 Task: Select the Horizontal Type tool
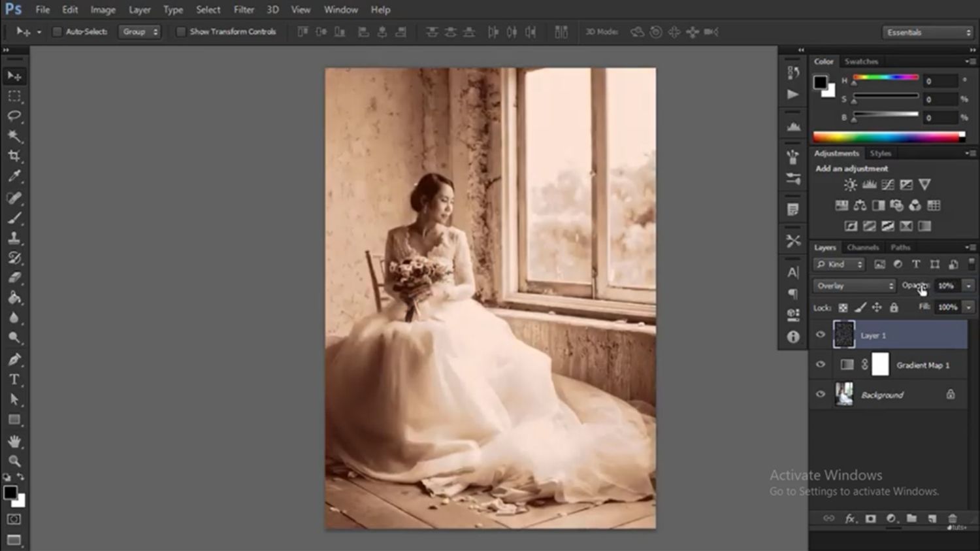(14, 379)
